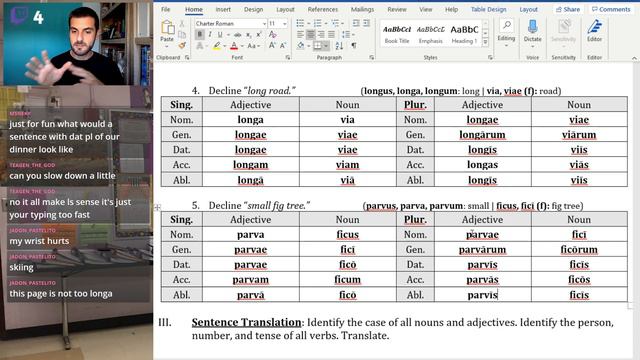Open the File tab

tap(165, 9)
